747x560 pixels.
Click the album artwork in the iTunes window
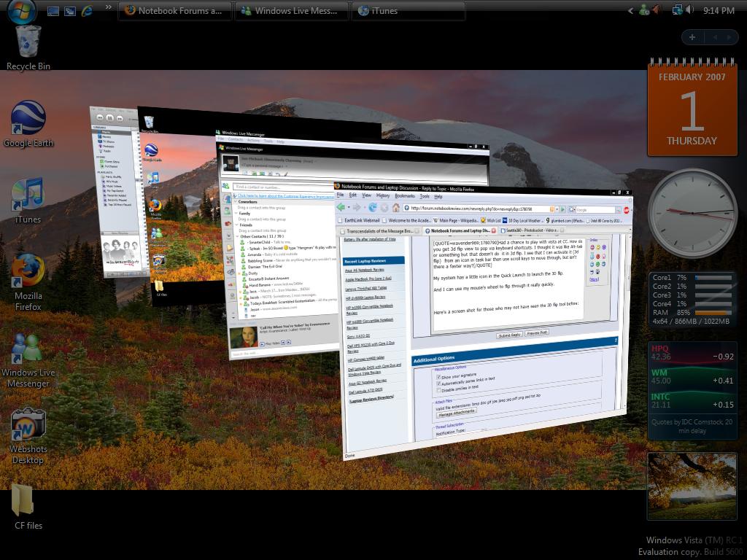coord(121,252)
